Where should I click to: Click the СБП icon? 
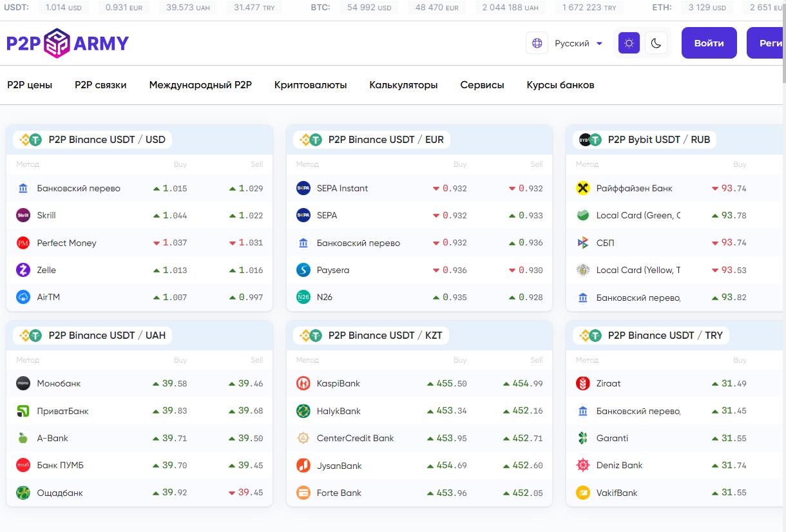tap(582, 243)
